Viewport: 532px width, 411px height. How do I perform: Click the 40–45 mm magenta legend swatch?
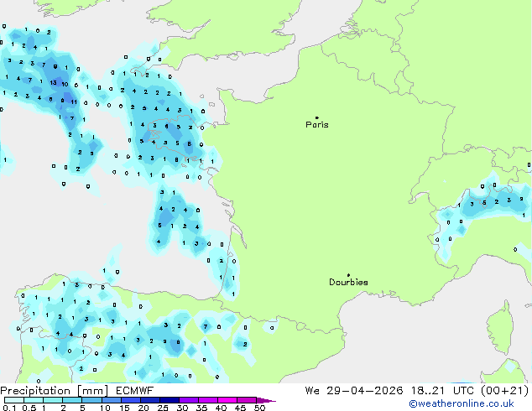[x=227, y=400]
